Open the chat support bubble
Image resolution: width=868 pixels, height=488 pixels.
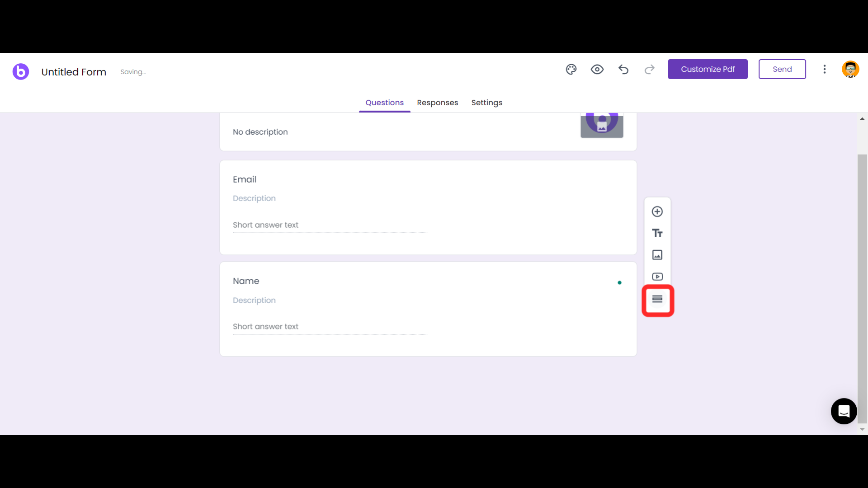[x=844, y=411]
